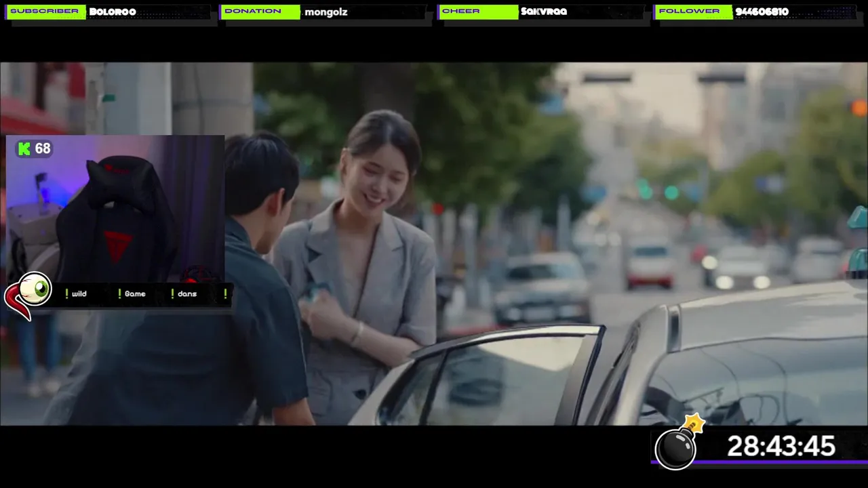Click the purple progress bar under timer
This screenshot has width=868, height=488.
click(758, 462)
